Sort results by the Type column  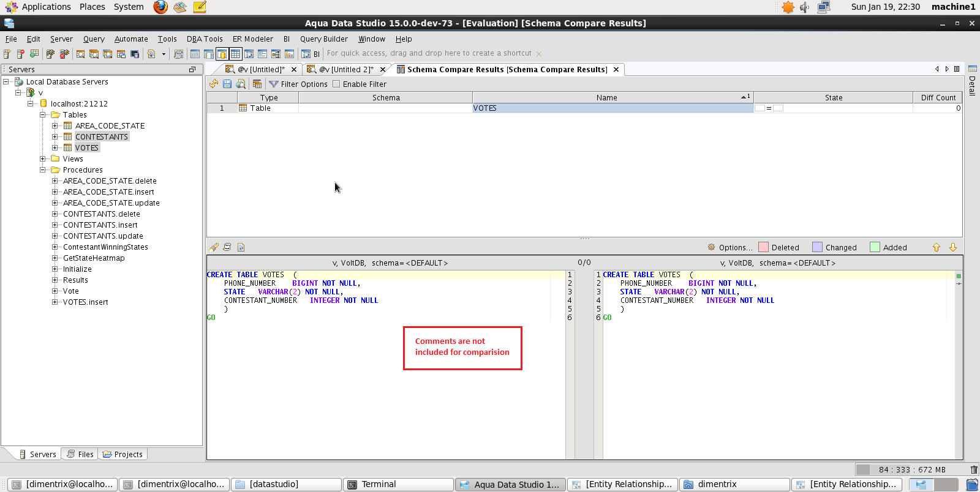coord(268,97)
